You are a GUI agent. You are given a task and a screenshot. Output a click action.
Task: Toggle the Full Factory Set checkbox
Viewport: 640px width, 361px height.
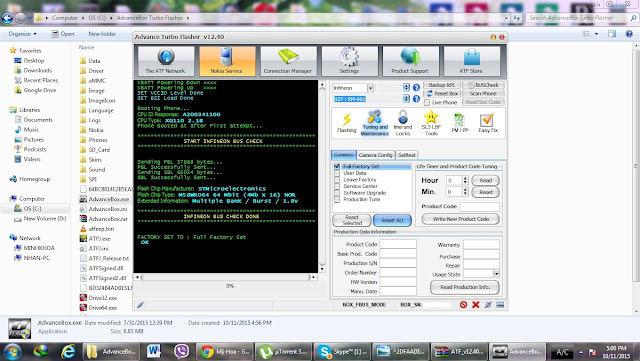tap(337, 167)
